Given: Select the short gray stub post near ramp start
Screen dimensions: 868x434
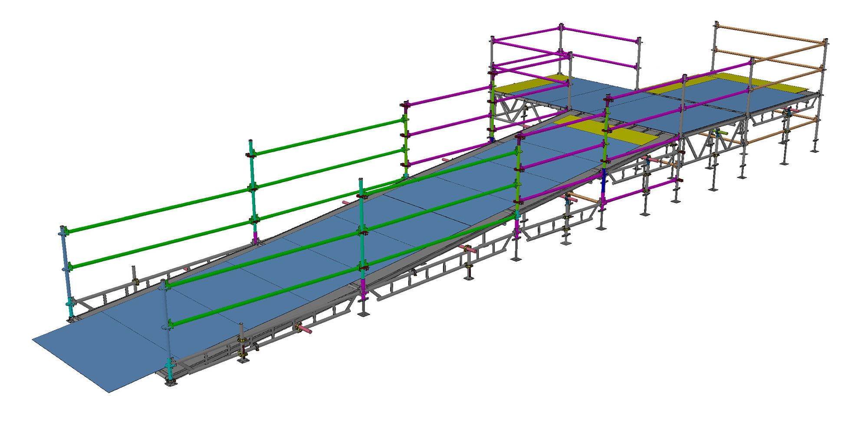Looking at the screenshot, I should pos(135,273).
